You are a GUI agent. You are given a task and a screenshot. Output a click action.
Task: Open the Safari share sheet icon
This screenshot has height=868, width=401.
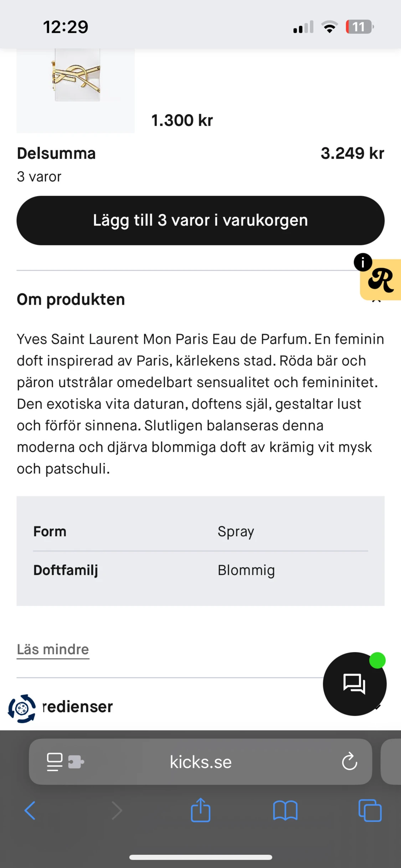pos(200,810)
